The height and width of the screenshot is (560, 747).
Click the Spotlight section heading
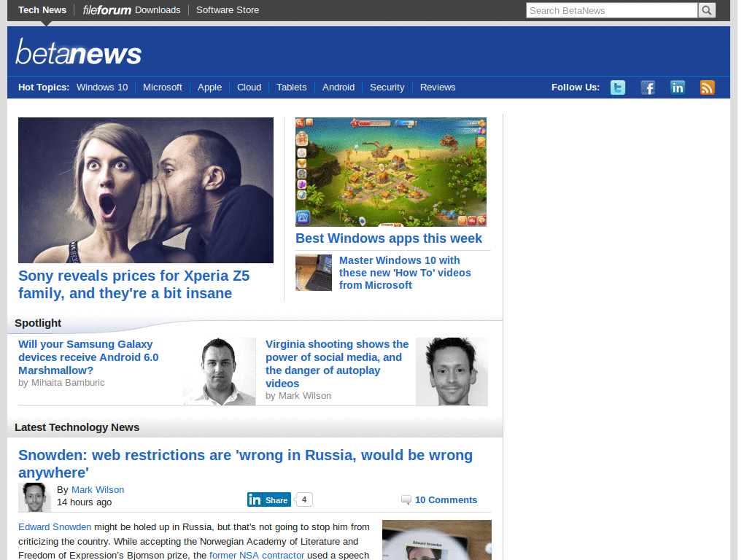coord(38,323)
